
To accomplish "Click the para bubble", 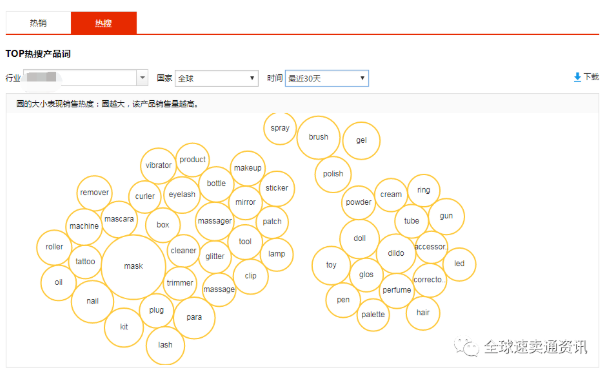I will tap(194, 317).
